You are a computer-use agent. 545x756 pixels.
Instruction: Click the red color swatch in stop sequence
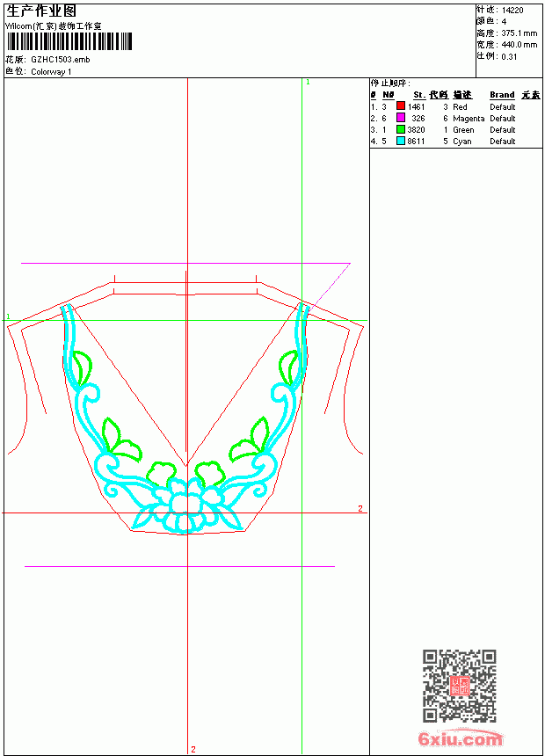point(400,106)
